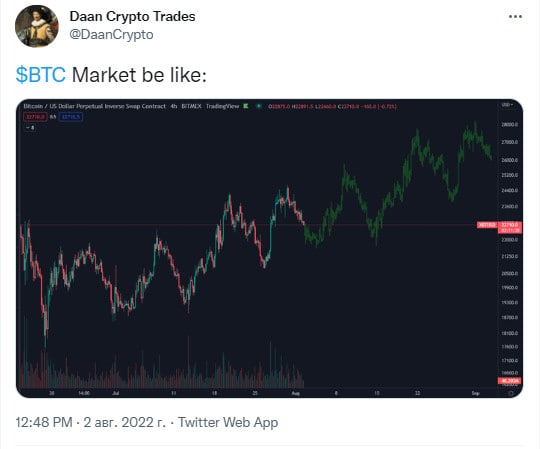Viewport: 540px width, 449px height.
Task: Expand the embedded Bitcoin chart image
Action: pyautogui.click(x=269, y=248)
